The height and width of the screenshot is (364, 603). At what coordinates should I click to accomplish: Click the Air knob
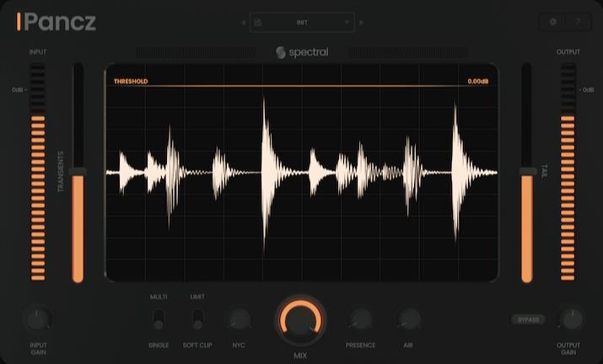tap(409, 319)
